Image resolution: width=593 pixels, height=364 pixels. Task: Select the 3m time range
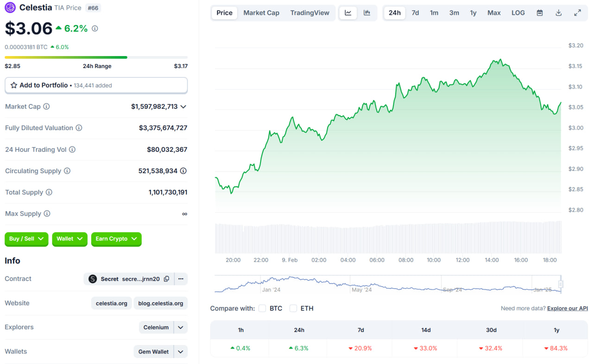[454, 13]
